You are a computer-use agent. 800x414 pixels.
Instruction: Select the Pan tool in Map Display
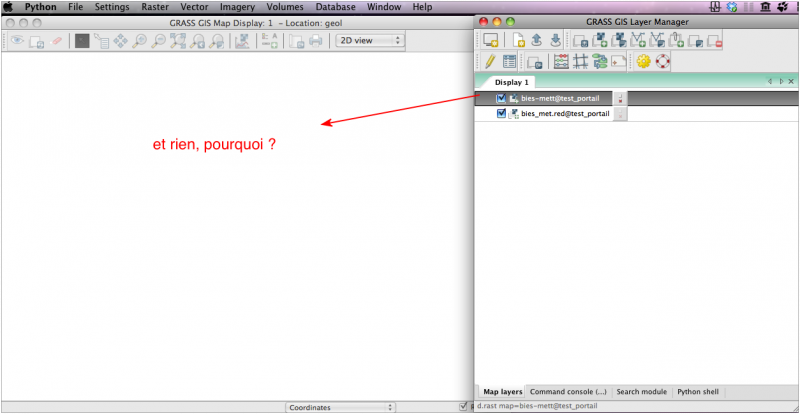tap(121, 41)
